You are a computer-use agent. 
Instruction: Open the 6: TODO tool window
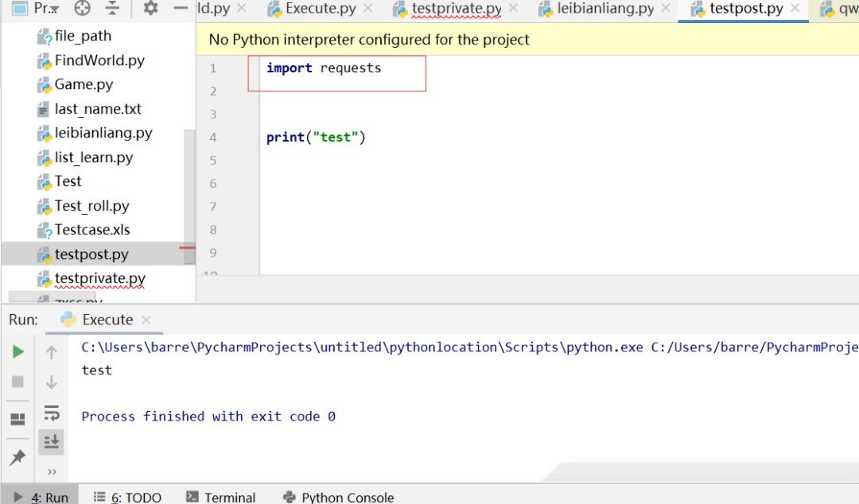click(x=135, y=497)
